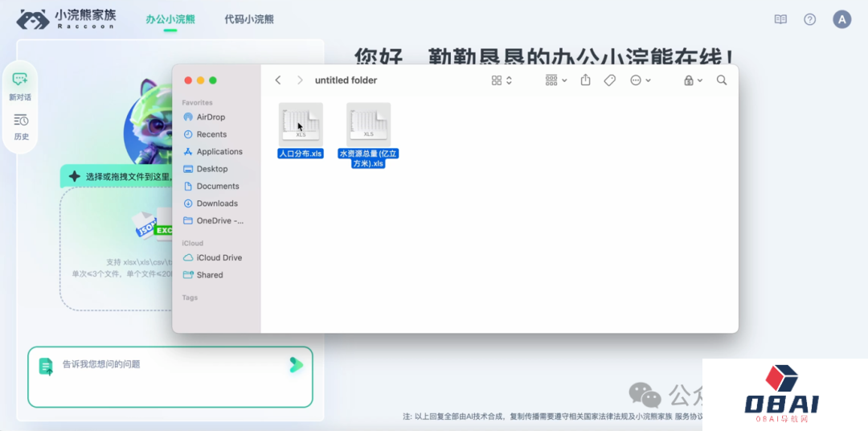Click the Finder tag icon

click(x=610, y=80)
